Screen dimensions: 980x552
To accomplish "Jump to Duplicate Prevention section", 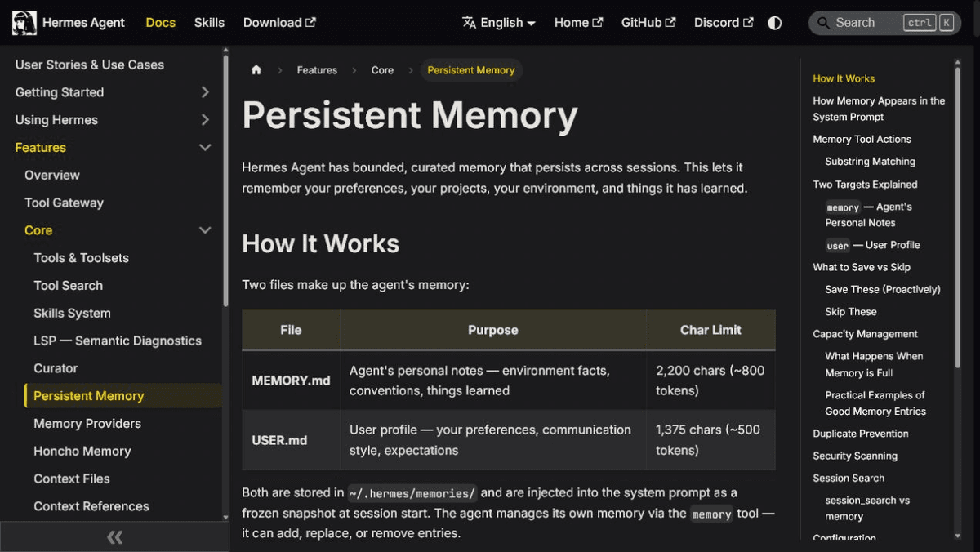I will tap(861, 434).
